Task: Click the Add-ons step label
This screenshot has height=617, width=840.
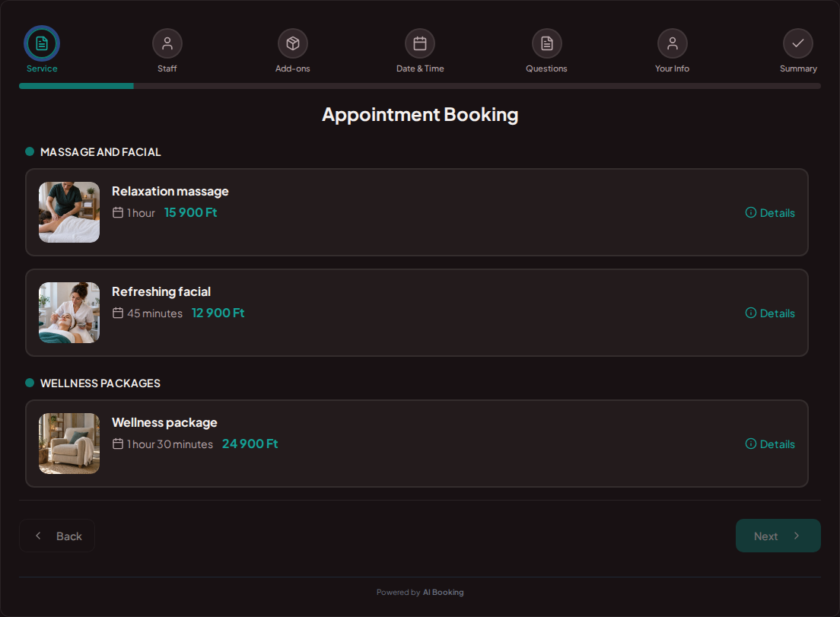Action: pos(292,68)
